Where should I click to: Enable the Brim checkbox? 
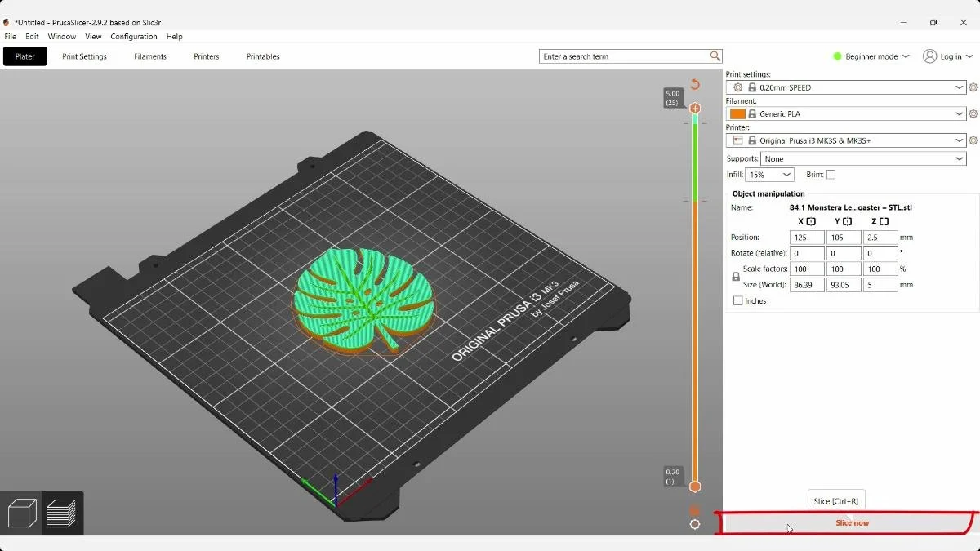[x=831, y=175]
